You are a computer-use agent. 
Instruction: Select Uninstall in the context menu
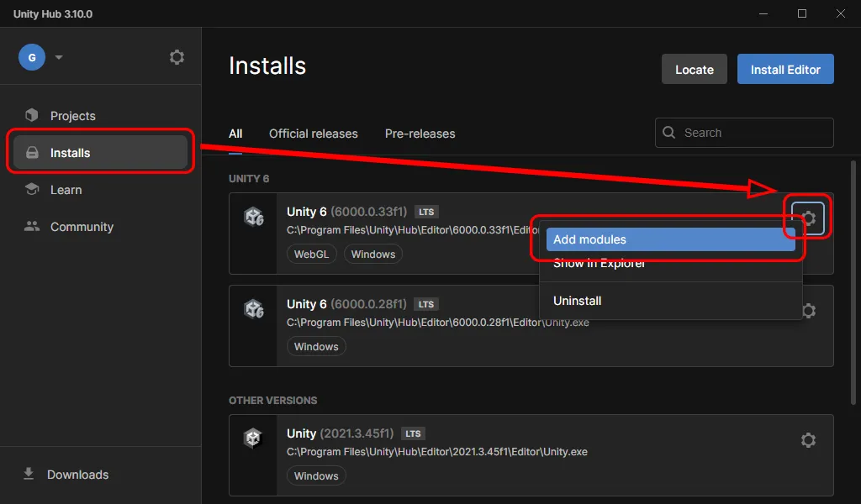coord(578,301)
